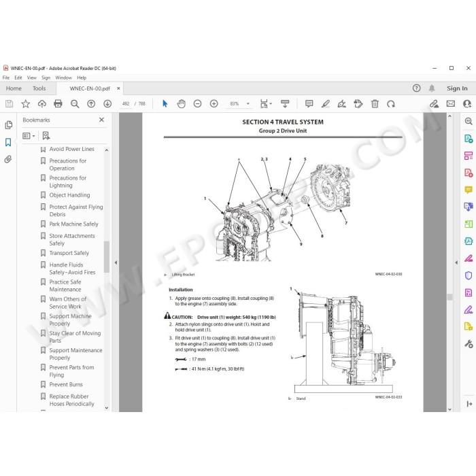Screen dimensions: 476x476
Task: Click the cloud upload icon
Action: pyautogui.click(x=42, y=104)
